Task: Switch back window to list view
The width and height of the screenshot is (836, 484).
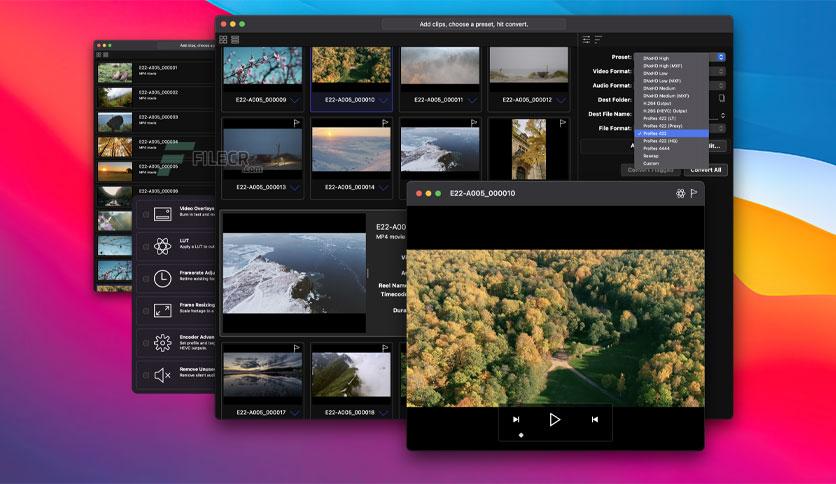Action: [x=106, y=55]
